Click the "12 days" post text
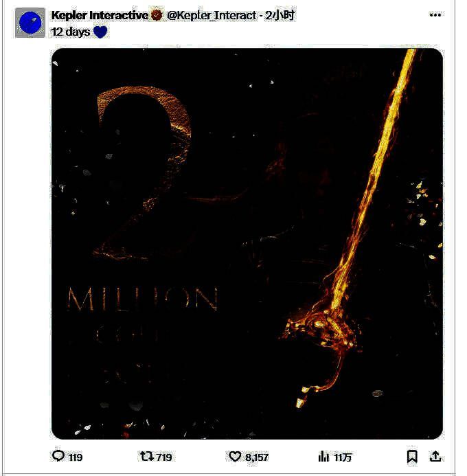467x476 pixels. click(71, 32)
